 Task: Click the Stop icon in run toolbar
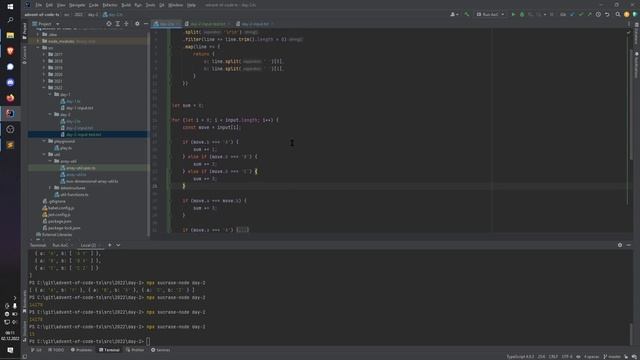click(552, 15)
